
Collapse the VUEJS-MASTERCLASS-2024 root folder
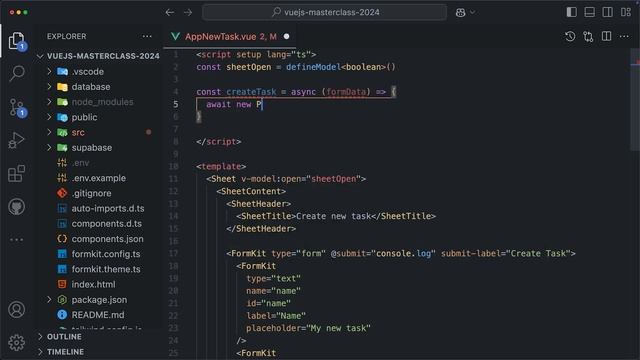click(40, 56)
